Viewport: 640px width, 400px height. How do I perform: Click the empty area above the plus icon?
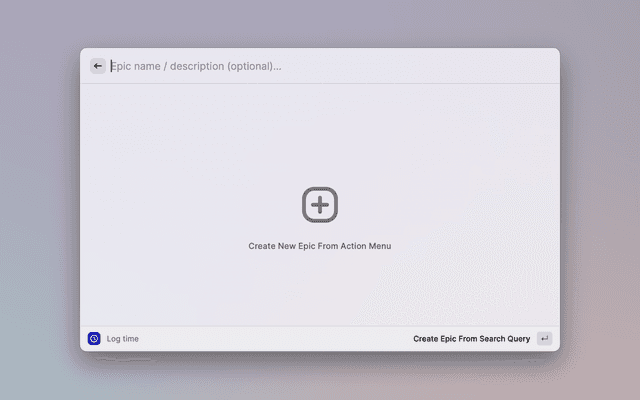tap(320, 130)
